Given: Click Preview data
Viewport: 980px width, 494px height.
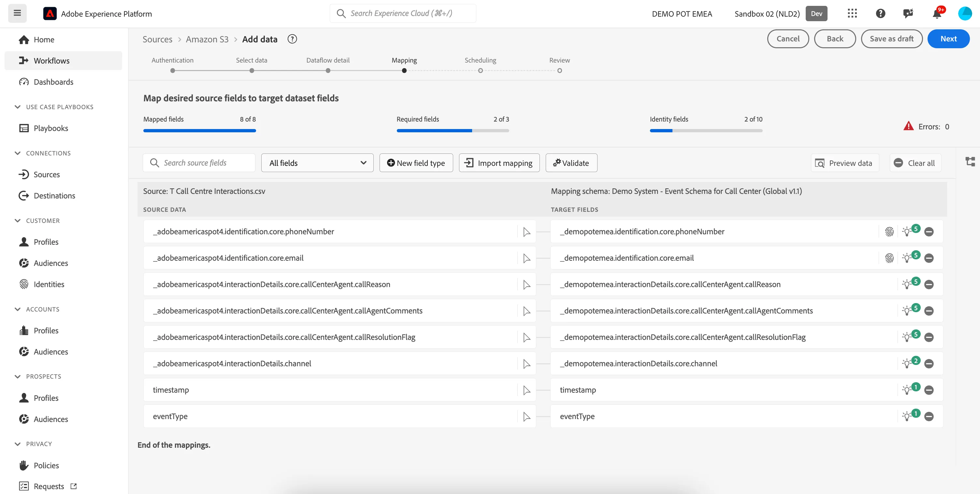Looking at the screenshot, I should click(x=844, y=163).
